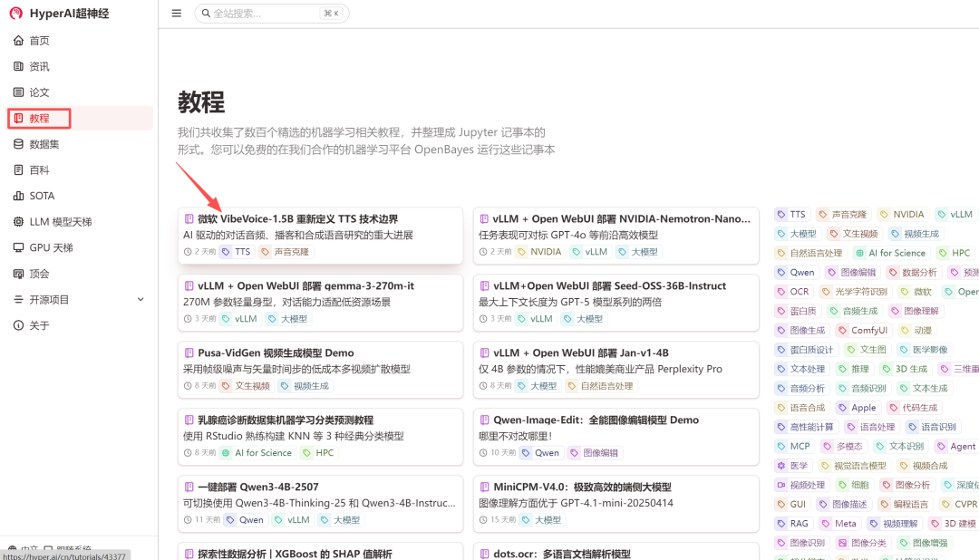The image size is (979, 560).
Task: Open 资讯 news in sidebar
Action: point(39,66)
